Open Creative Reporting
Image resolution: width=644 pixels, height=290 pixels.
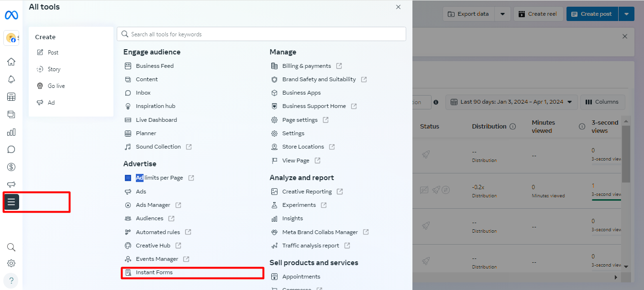point(307,192)
